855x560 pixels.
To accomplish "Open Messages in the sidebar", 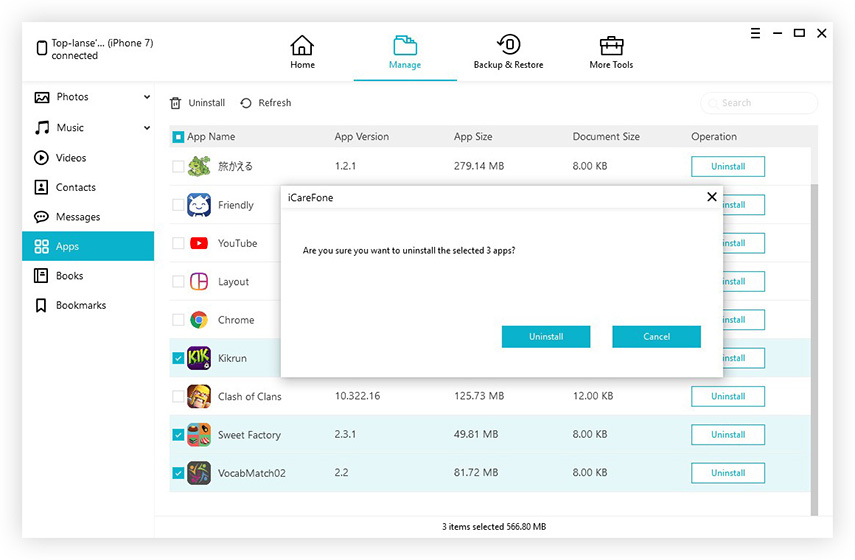I will [x=77, y=217].
